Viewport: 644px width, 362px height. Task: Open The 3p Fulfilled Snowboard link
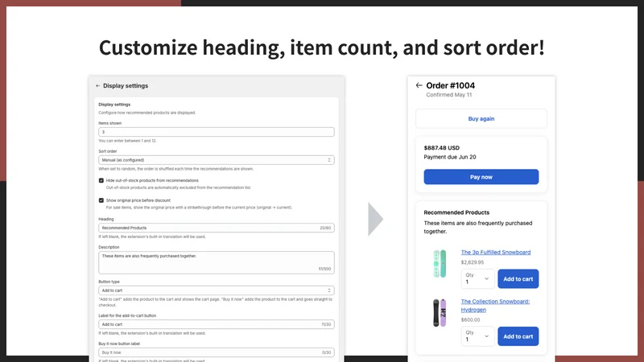[495, 253]
